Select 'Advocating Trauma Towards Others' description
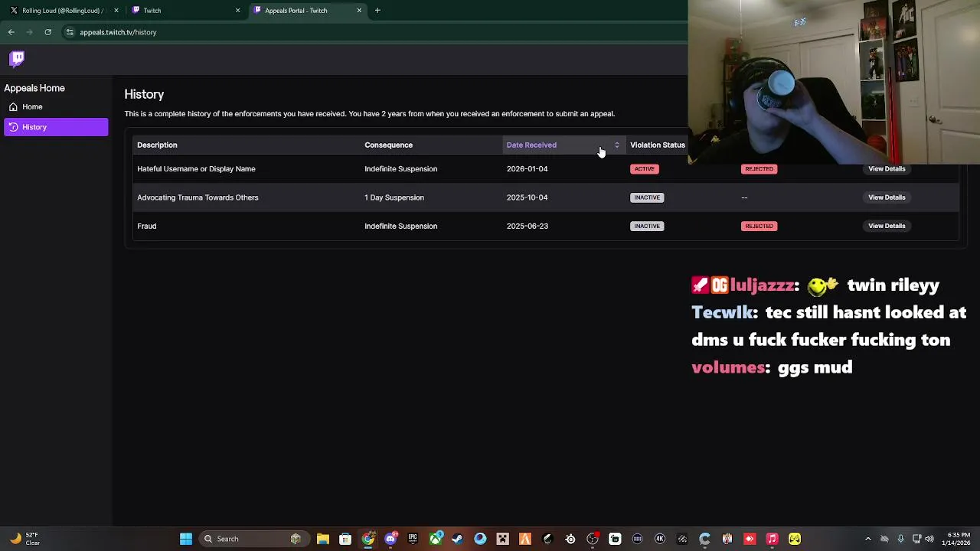The image size is (980, 551). tap(198, 197)
